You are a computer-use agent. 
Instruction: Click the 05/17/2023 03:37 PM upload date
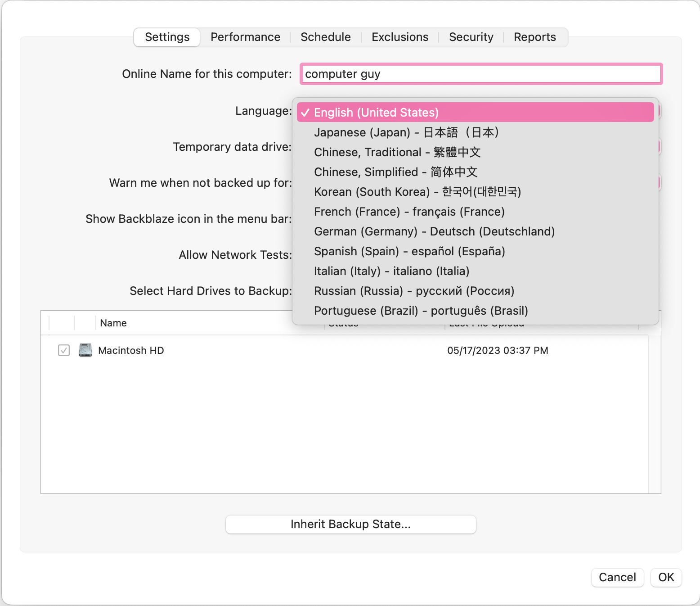click(x=498, y=350)
